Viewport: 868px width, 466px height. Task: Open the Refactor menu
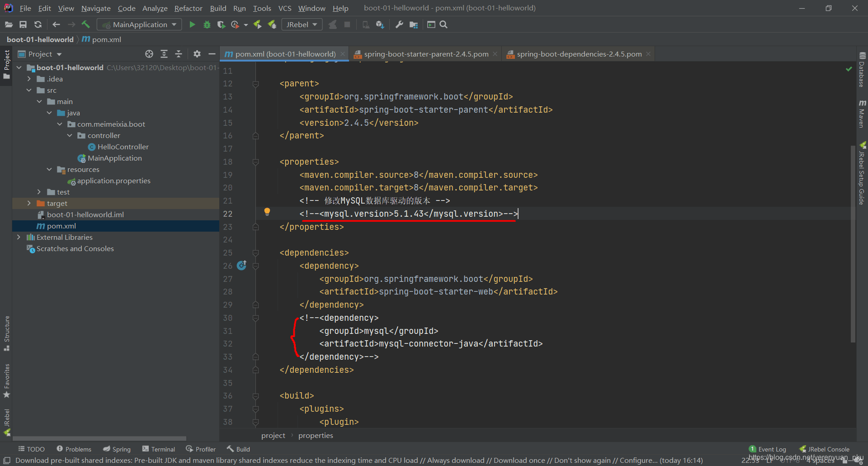pyautogui.click(x=189, y=8)
